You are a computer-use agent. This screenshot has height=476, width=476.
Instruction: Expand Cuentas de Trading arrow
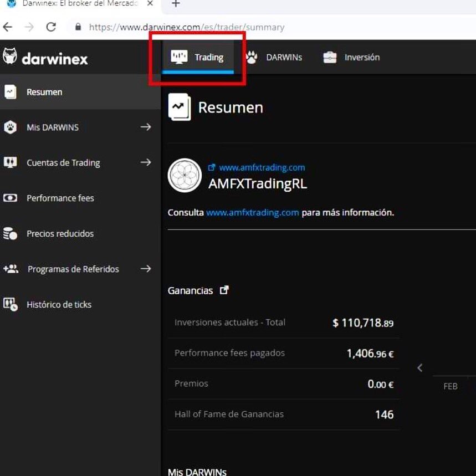[x=146, y=162]
